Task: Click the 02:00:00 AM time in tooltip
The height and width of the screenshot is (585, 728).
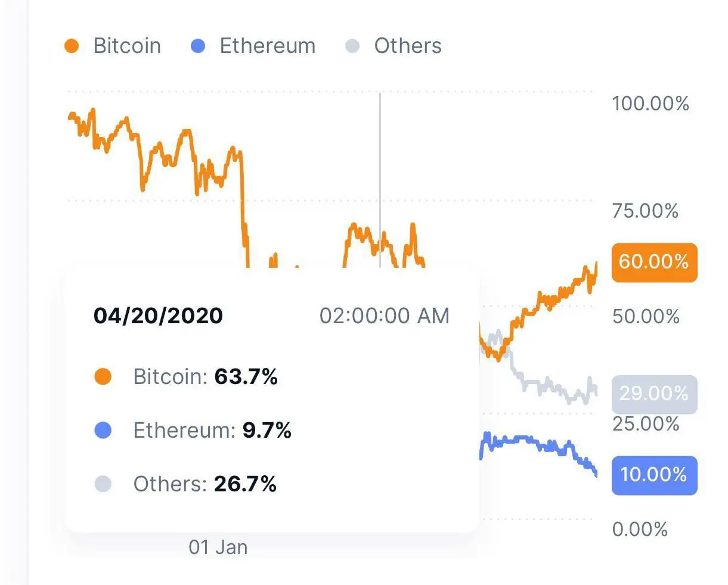Action: [385, 315]
